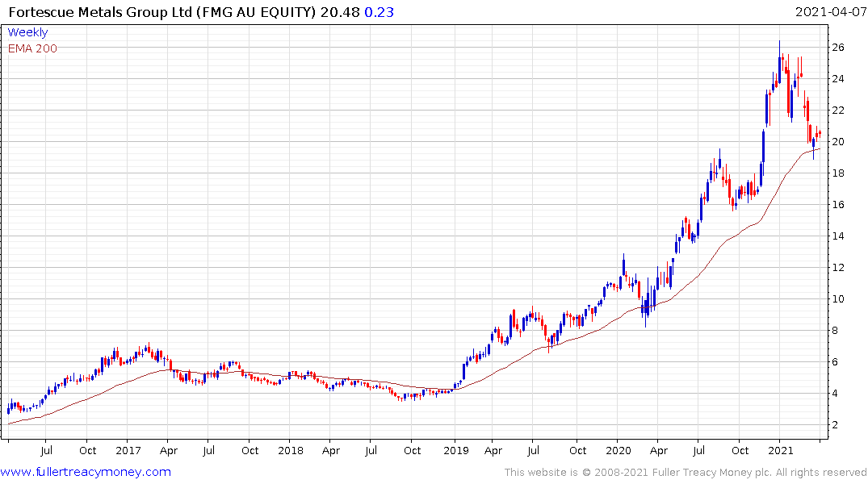Click the 2021 time axis label

coord(781,451)
